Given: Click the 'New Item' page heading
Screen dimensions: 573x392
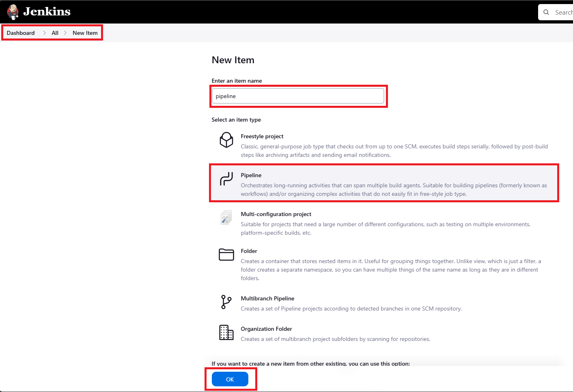Looking at the screenshot, I should [233, 60].
